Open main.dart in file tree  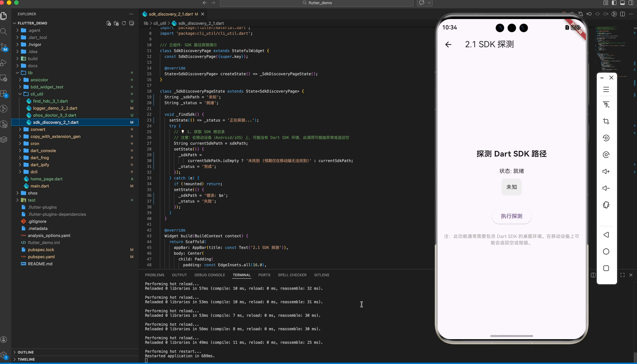coord(40,186)
